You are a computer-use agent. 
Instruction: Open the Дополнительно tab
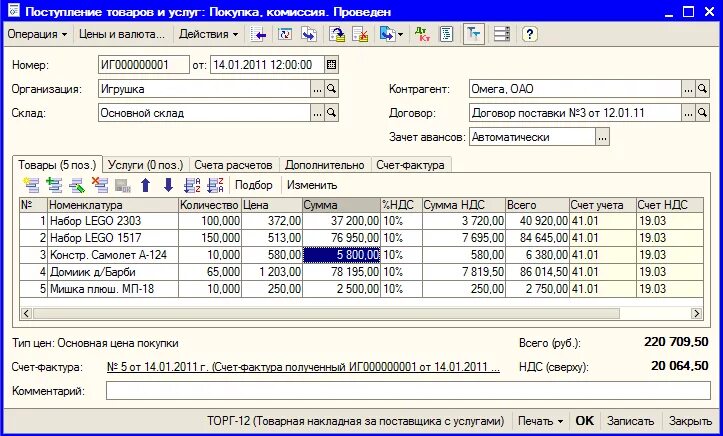(325, 165)
